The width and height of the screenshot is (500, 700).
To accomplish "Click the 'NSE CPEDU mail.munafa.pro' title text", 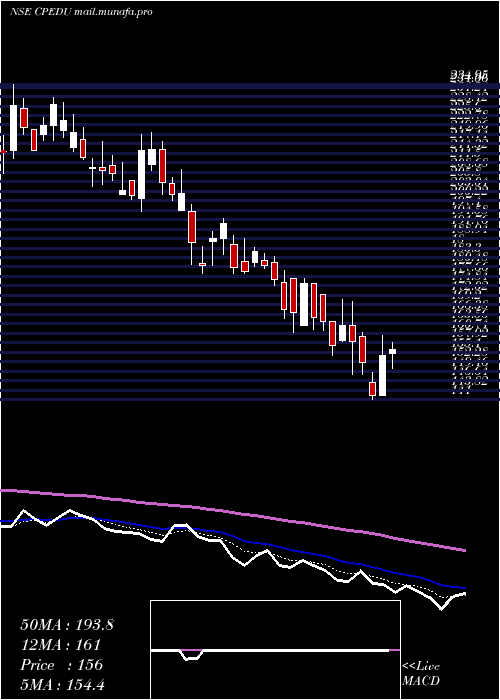I will (81, 12).
